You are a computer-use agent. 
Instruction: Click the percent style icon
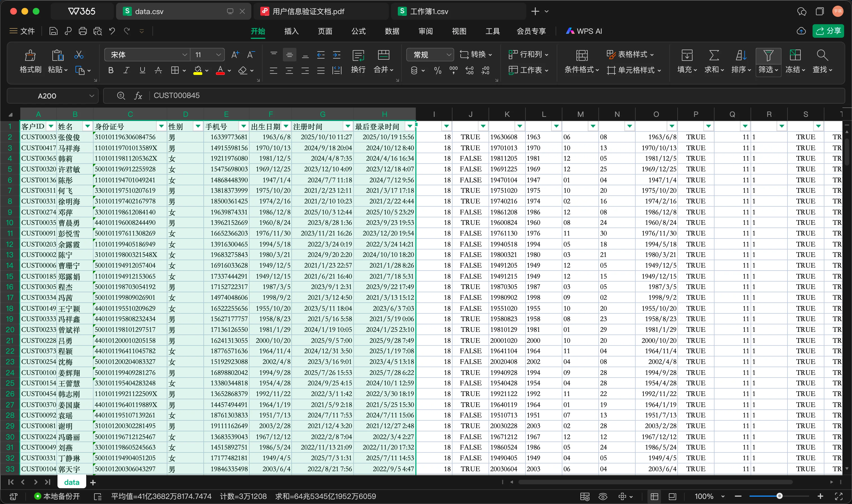pos(437,71)
